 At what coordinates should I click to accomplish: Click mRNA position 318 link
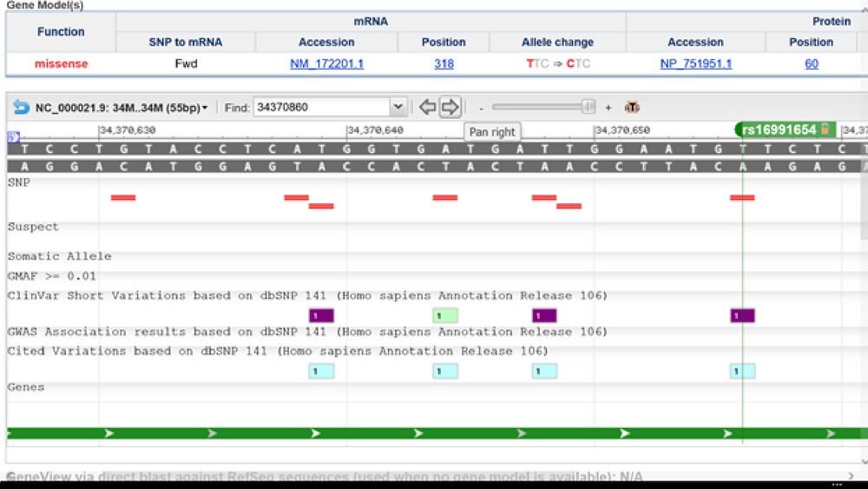[444, 63]
